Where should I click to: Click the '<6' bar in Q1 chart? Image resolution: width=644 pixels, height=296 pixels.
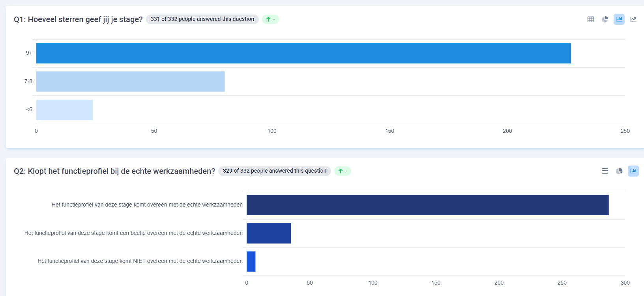(x=64, y=110)
